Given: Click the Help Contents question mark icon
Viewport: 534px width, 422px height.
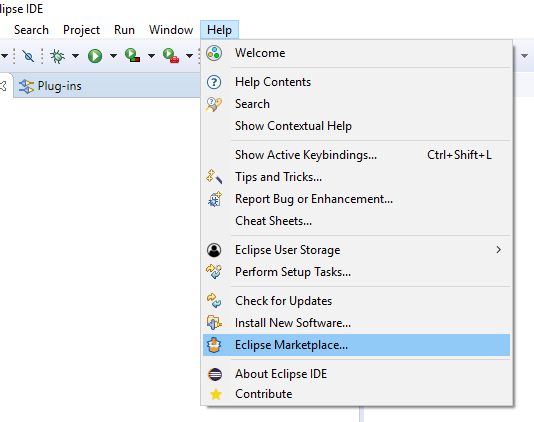Looking at the screenshot, I should tap(214, 82).
